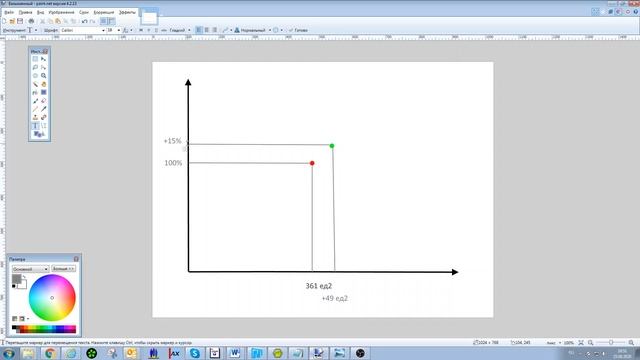This screenshot has width=640, height=360.
Task: Click the Print toolbar icon
Action: tap(31, 21)
